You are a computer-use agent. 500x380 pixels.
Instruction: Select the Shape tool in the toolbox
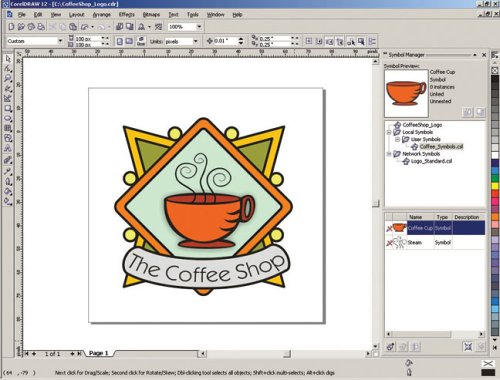click(8, 69)
